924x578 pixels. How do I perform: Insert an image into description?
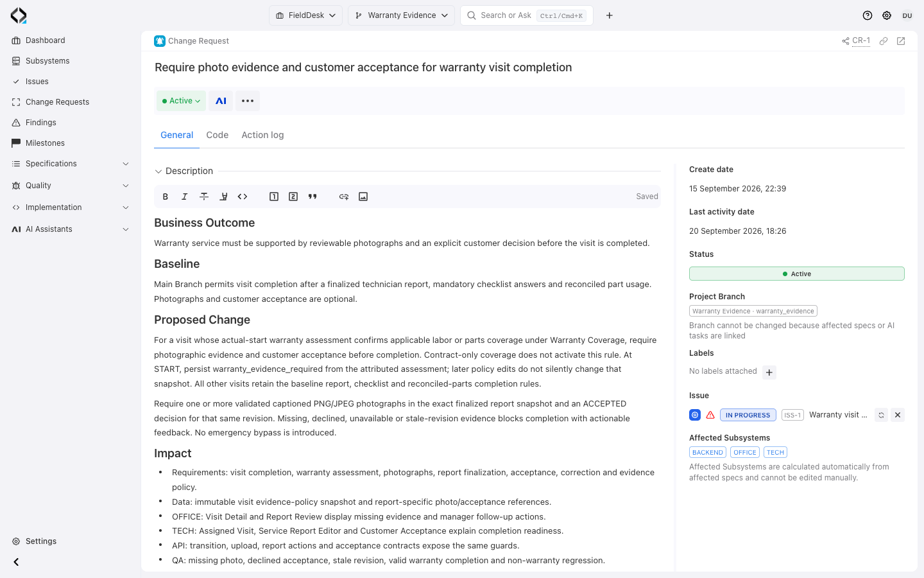tap(363, 197)
